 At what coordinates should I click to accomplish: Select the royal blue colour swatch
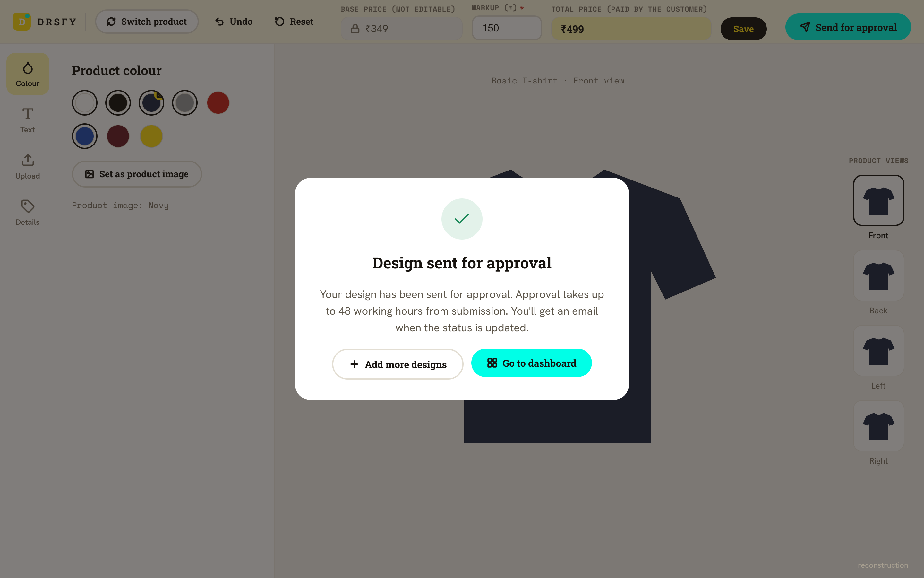click(x=85, y=136)
